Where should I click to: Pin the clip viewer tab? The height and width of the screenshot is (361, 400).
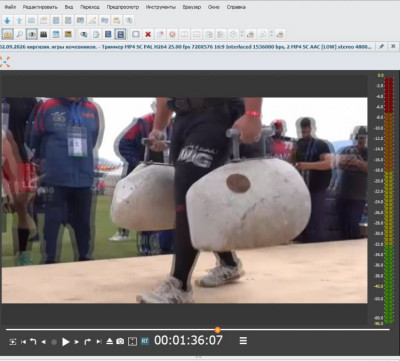pyautogui.click(x=382, y=47)
